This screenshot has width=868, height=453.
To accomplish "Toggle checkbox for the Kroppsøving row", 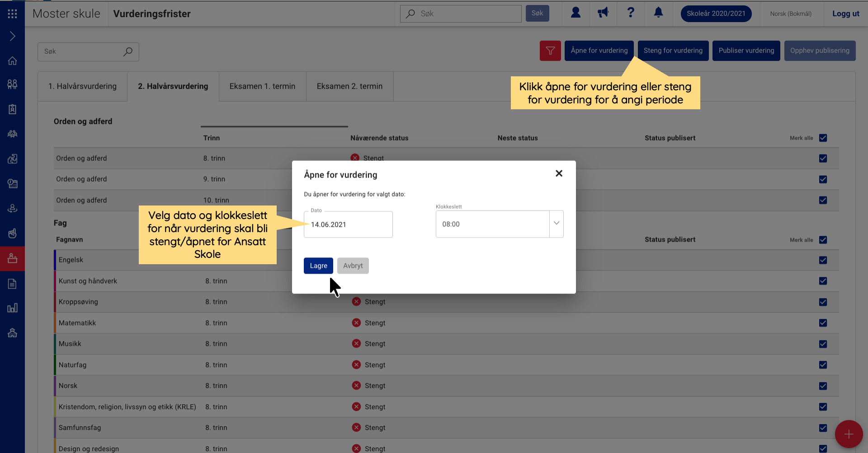I will pos(823,302).
